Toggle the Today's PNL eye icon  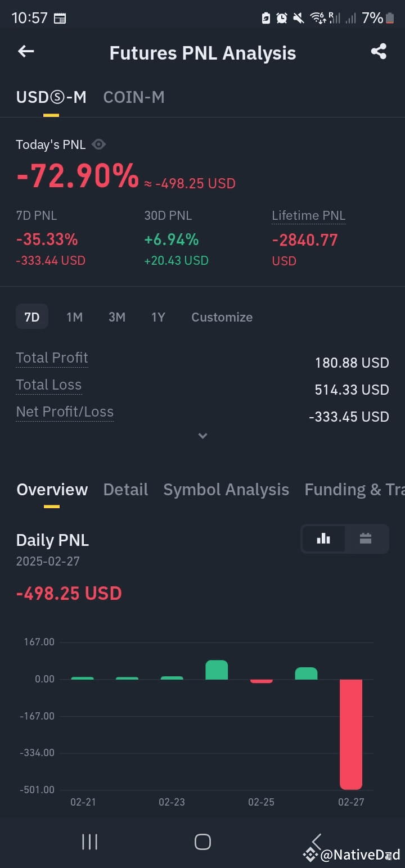pos(98,144)
